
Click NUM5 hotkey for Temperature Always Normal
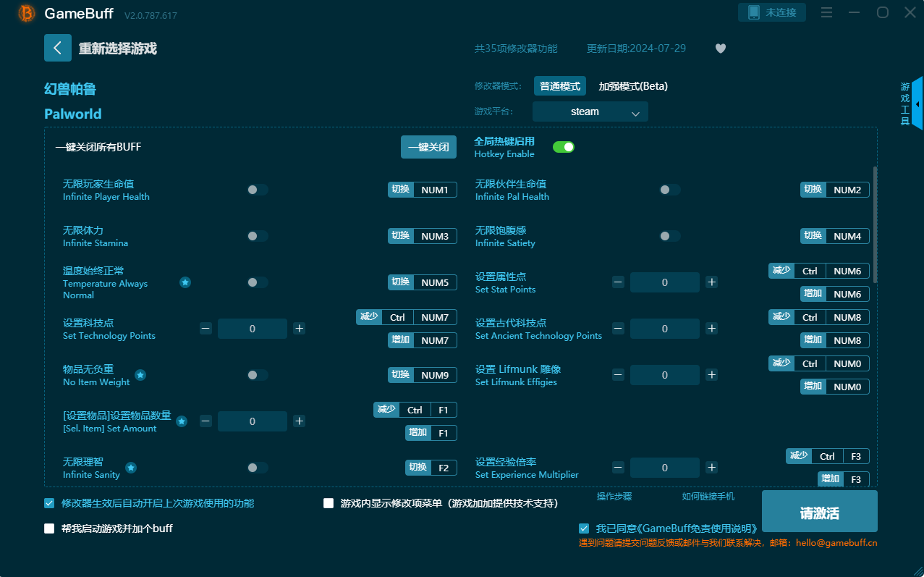pos(435,282)
